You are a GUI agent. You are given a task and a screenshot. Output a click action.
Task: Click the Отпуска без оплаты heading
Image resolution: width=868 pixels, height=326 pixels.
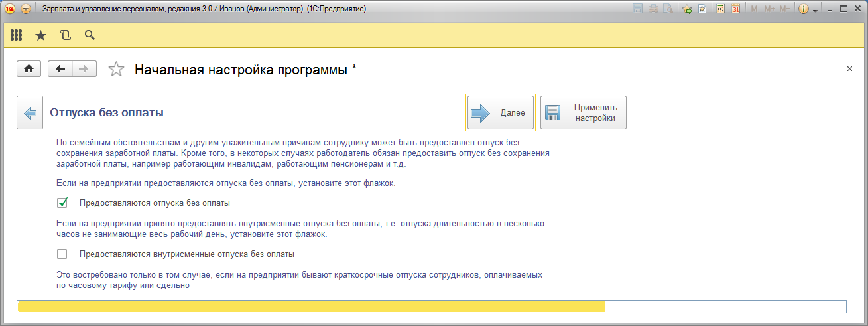click(x=107, y=113)
